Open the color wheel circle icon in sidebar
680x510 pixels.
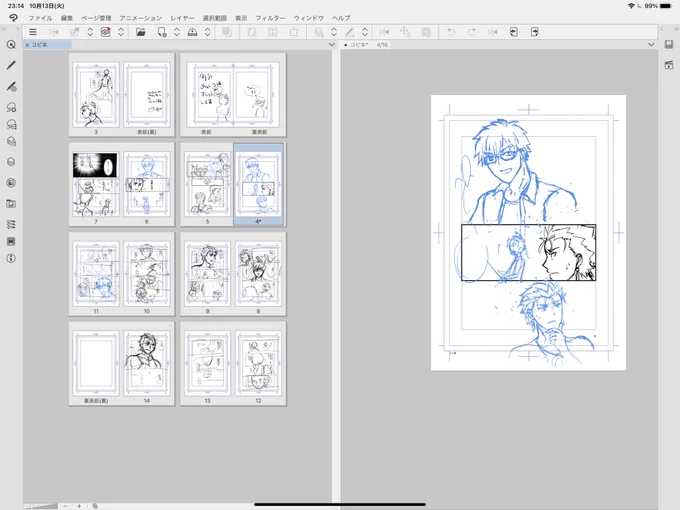[11, 183]
